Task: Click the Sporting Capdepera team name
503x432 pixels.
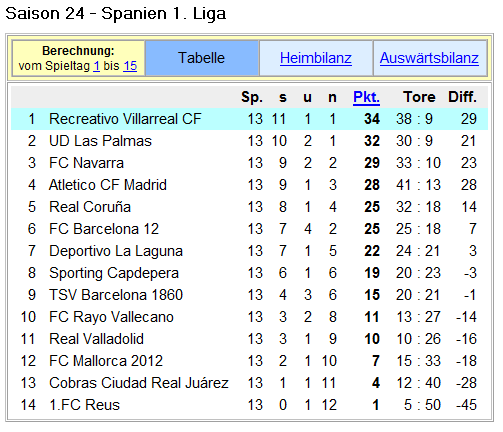Action: click(x=114, y=273)
